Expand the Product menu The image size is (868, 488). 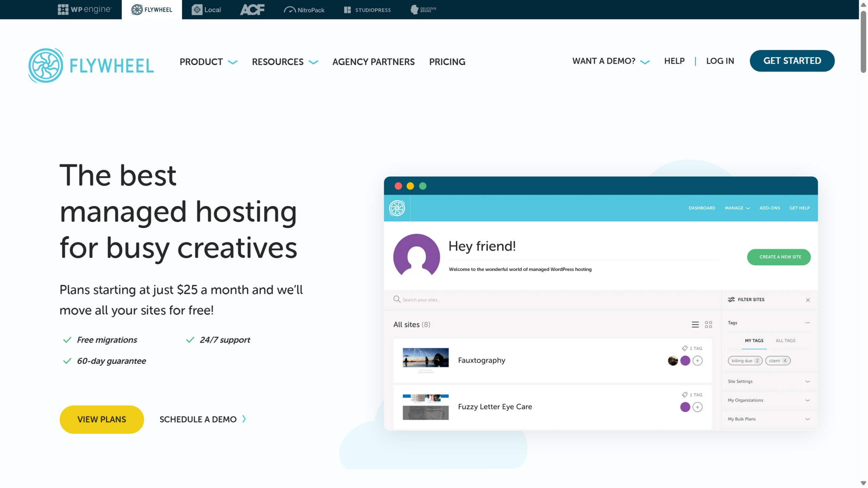pos(209,62)
